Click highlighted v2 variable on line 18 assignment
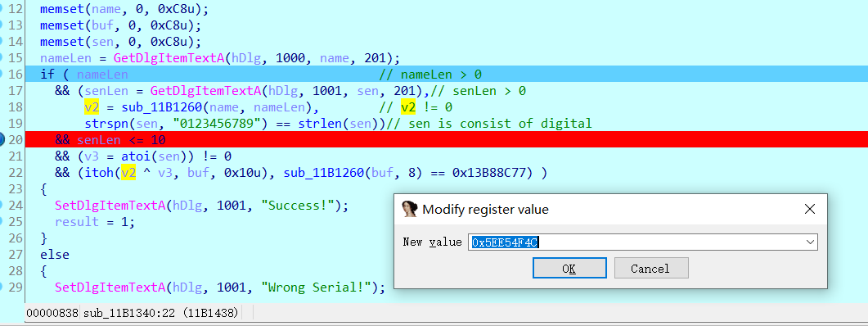Image resolution: width=868 pixels, height=326 pixels. tap(92, 107)
